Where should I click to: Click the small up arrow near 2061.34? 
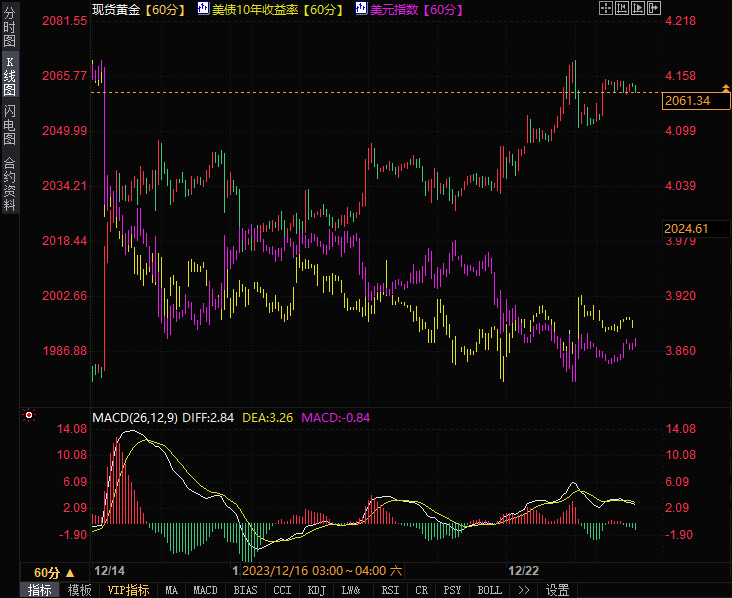tap(725, 89)
